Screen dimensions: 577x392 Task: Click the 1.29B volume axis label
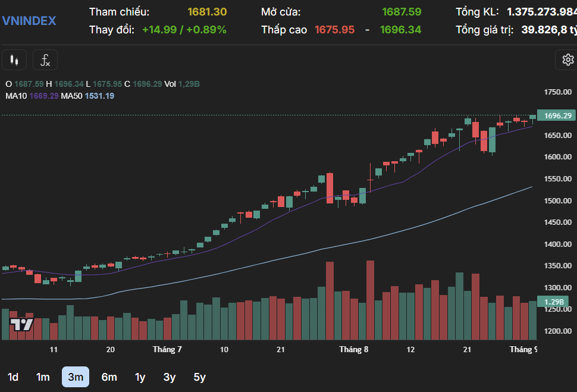pos(553,302)
